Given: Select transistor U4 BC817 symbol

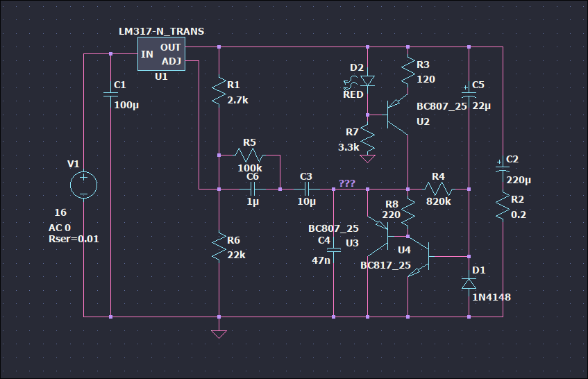Looking at the screenshot, I should click(x=418, y=257).
